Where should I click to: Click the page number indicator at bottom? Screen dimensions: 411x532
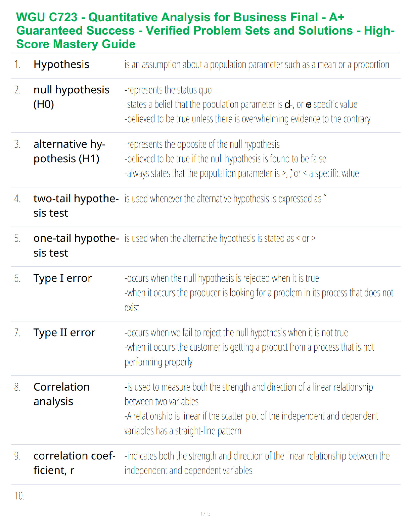tap(205, 514)
